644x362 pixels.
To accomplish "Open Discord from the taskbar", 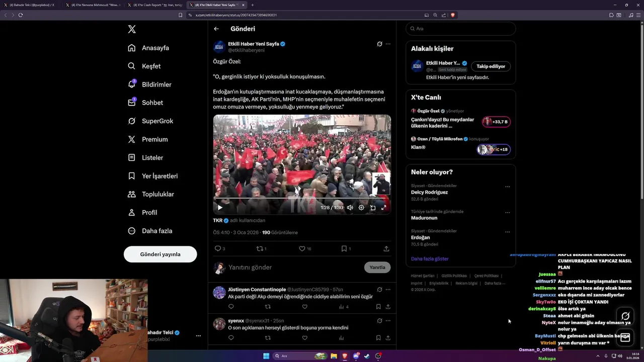I will point(356,356).
